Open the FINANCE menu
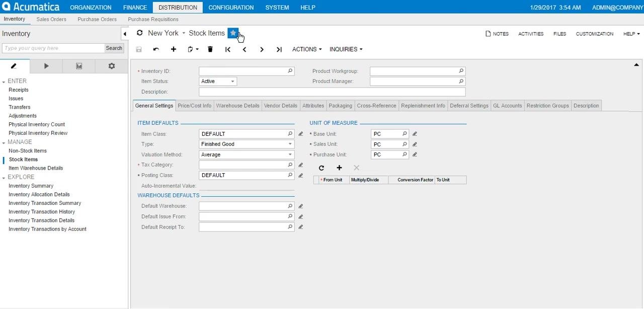Screen dimensions: 644x309 pos(135,8)
